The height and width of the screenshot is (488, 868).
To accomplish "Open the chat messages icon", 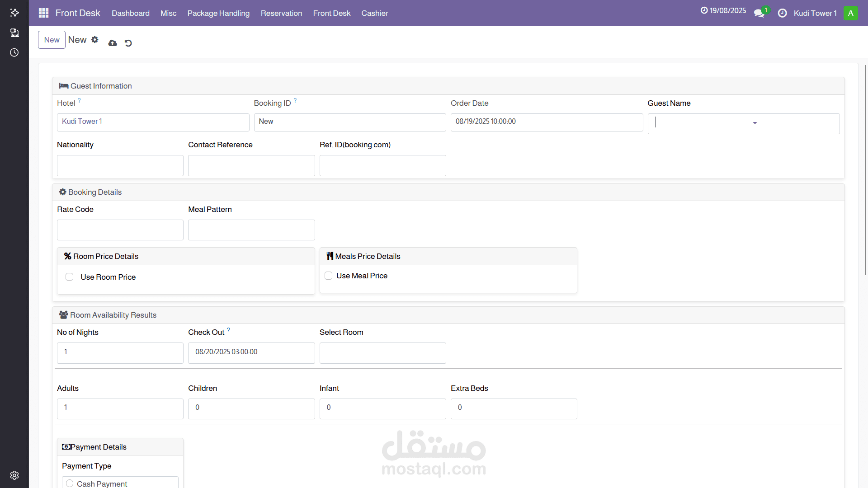I will 759,13.
